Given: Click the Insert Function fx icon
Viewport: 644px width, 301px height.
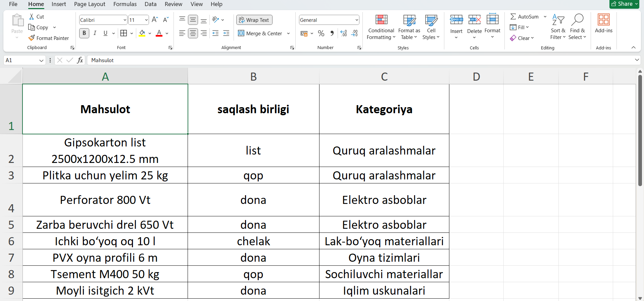Looking at the screenshot, I should [x=80, y=60].
